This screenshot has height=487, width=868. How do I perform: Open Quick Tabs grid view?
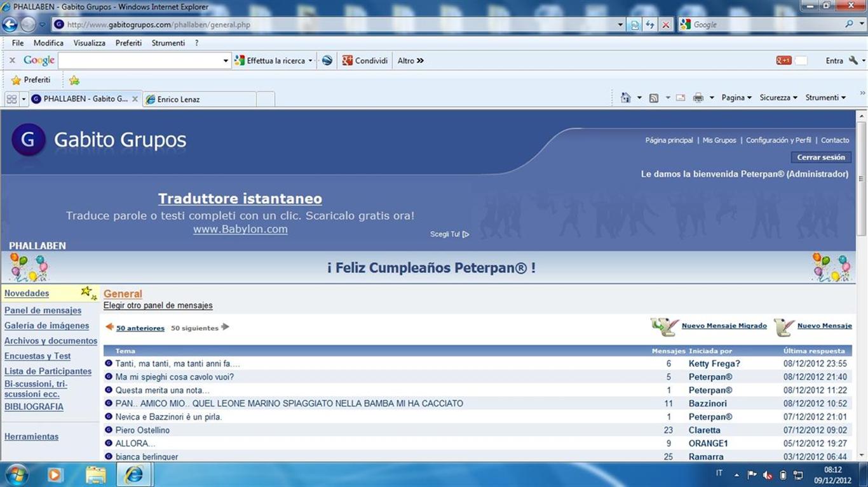[11, 99]
